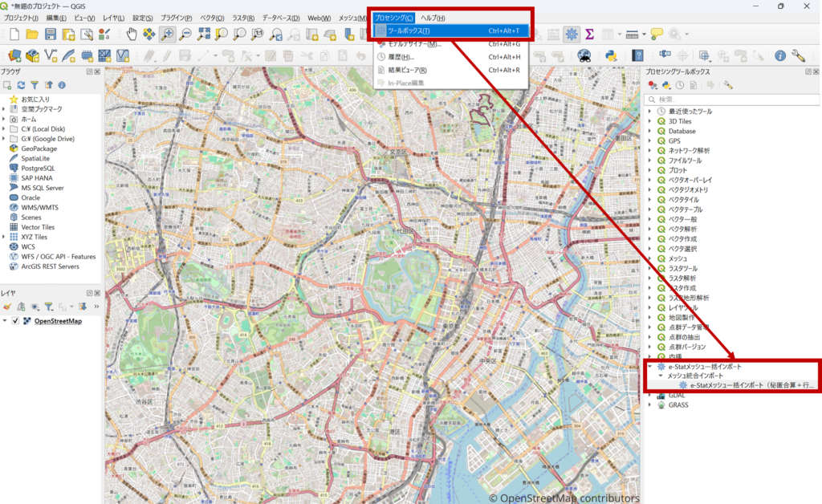
Task: Click the Sigma statistical summary icon
Action: point(590,34)
